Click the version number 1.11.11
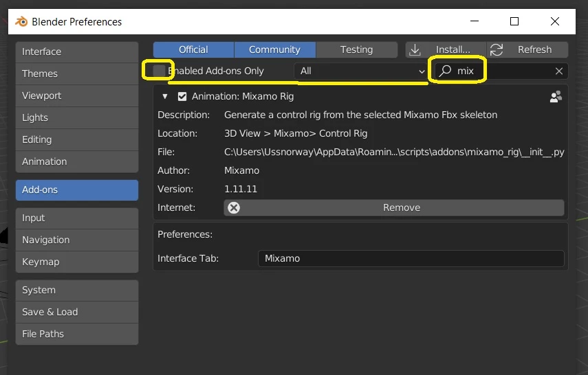Viewport: 588px width, 375px height. [241, 189]
